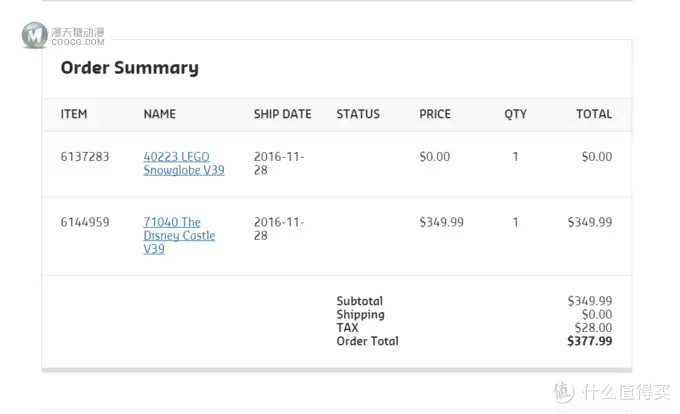Click the bottom-right Chinese watermark icon
The width and height of the screenshot is (680, 414).
[563, 392]
